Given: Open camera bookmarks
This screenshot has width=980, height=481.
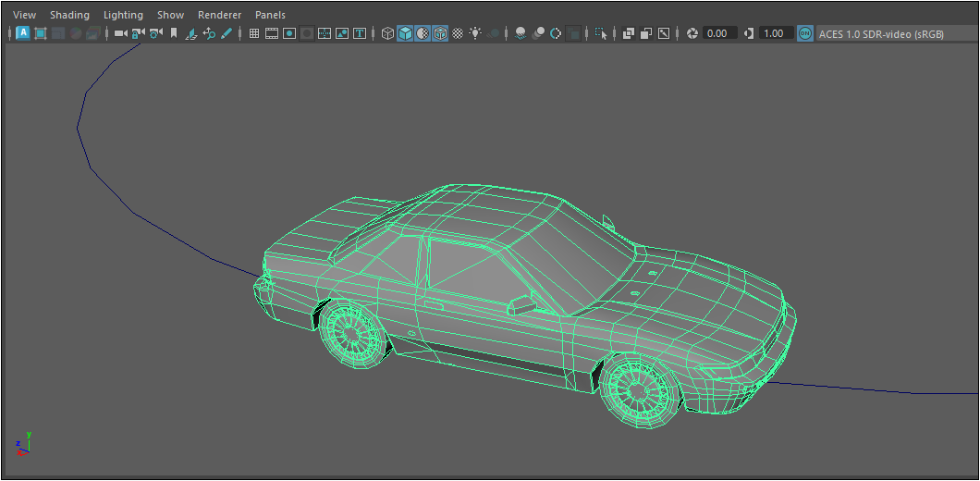Looking at the screenshot, I should point(173,33).
